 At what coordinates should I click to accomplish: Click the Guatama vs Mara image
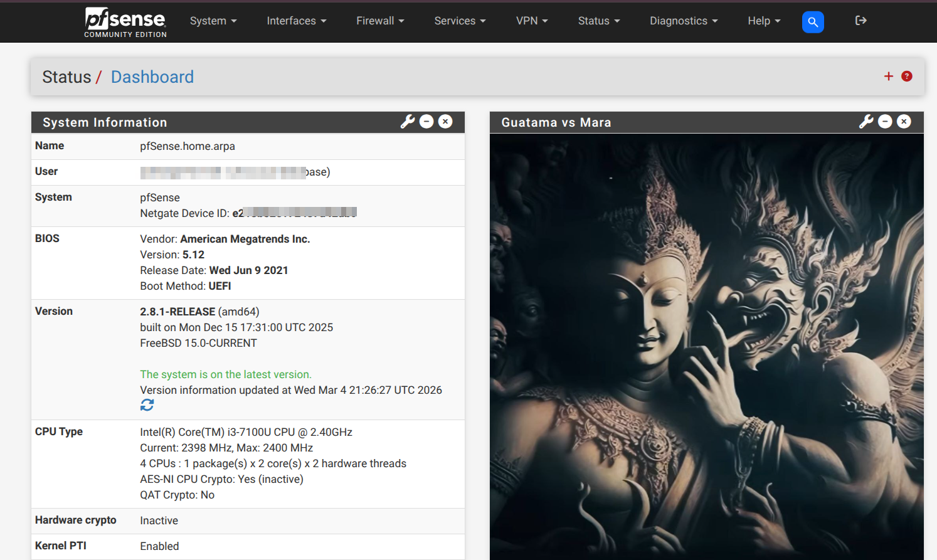pos(707,345)
